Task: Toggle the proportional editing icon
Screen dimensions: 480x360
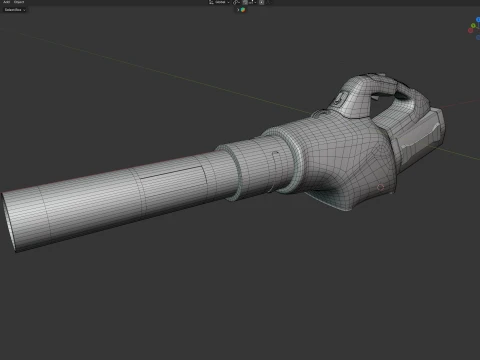Action: 262,2
